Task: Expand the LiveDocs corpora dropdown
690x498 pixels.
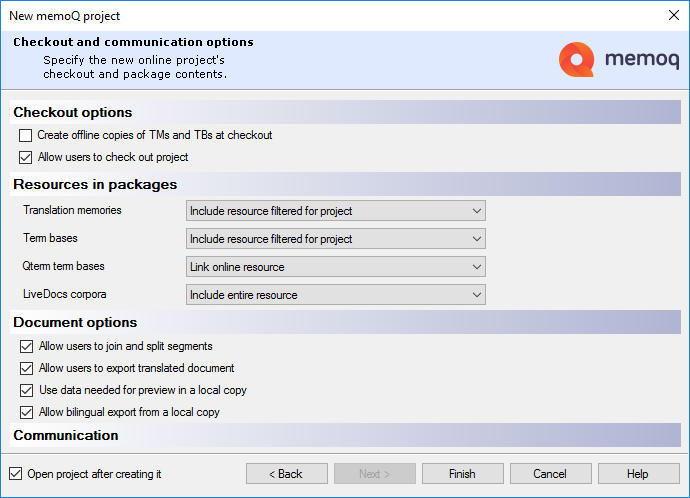Action: 335,295
